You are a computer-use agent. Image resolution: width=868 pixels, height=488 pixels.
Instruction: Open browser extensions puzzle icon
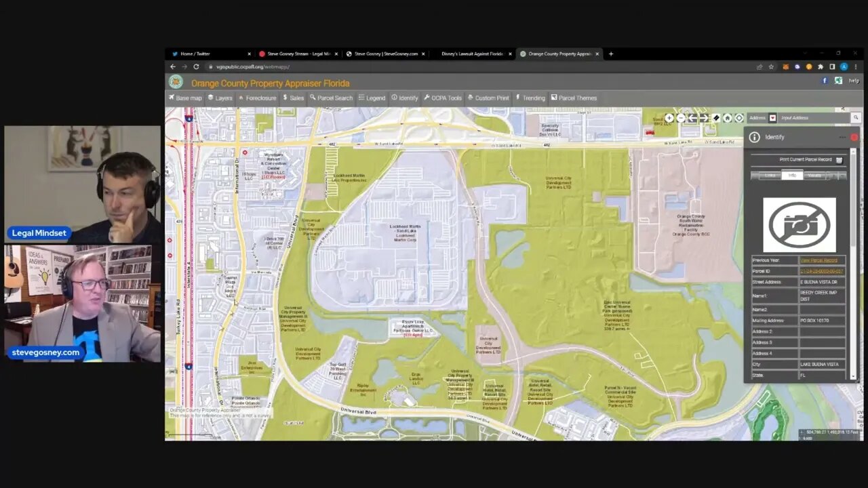click(821, 67)
